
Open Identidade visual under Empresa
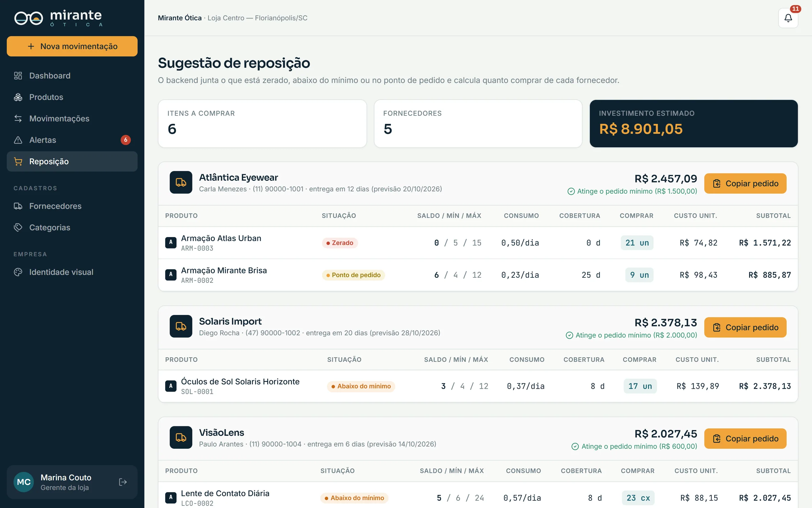point(72,272)
